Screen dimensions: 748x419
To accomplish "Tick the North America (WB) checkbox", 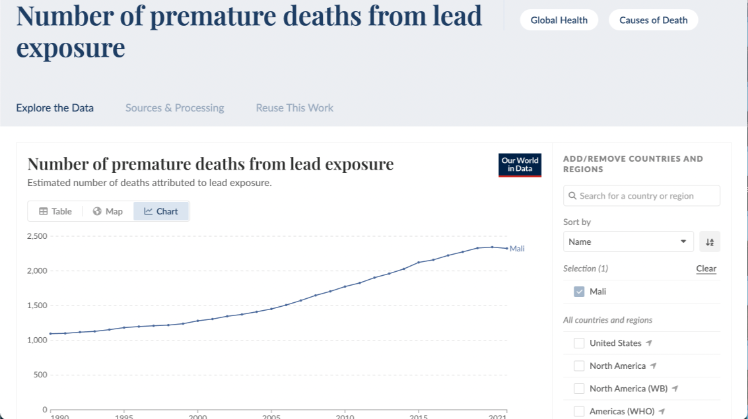I will click(x=579, y=388).
